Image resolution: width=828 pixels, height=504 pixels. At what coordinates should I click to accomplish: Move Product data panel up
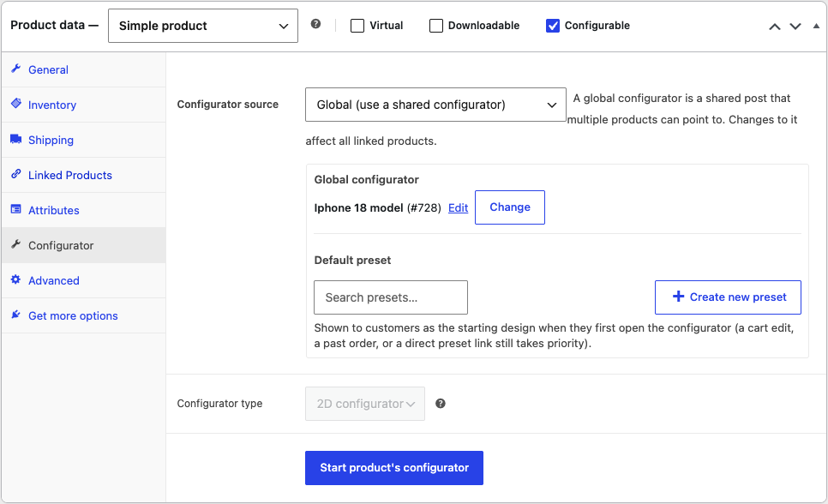(775, 27)
